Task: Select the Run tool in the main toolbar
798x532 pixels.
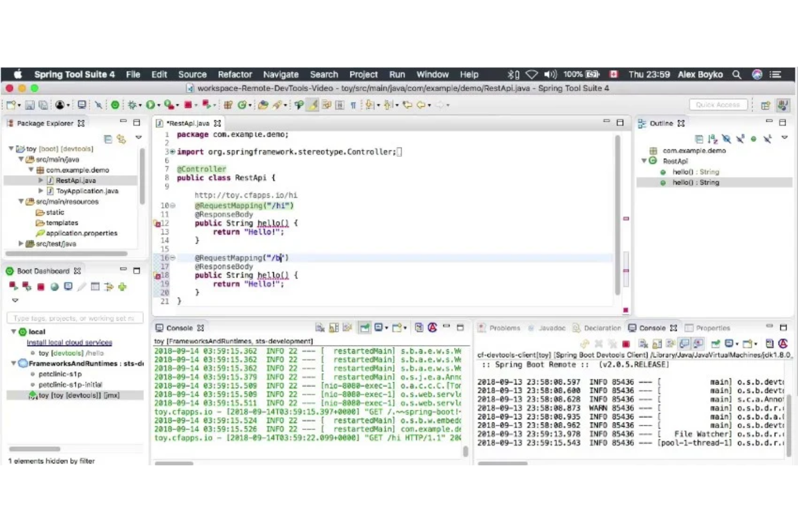Action: [x=150, y=105]
